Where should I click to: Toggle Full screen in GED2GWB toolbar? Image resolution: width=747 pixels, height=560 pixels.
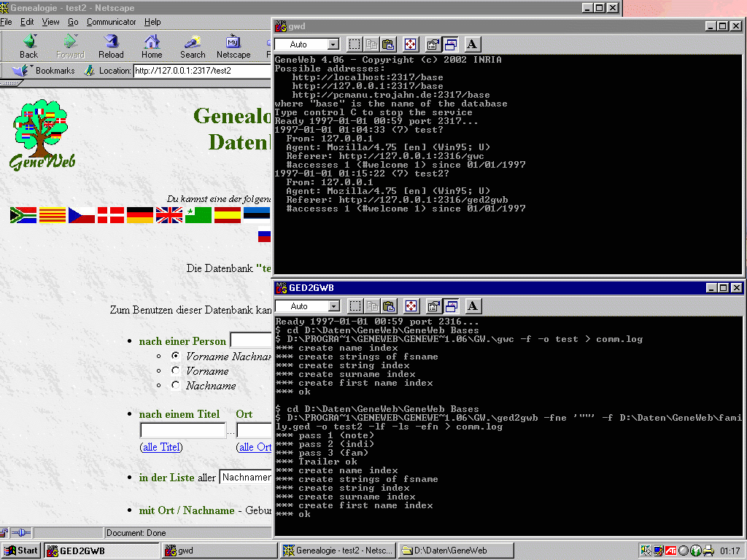tap(411, 306)
